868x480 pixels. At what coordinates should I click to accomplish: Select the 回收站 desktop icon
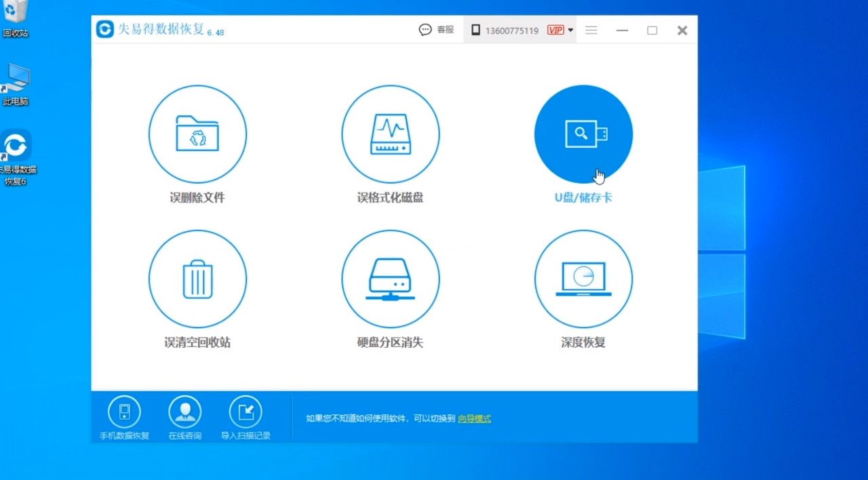16,18
